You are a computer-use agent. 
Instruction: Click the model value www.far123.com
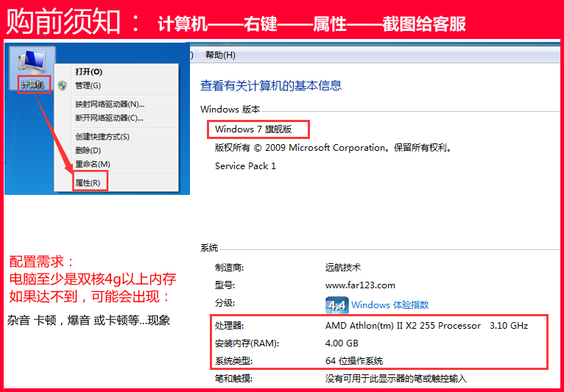360,285
